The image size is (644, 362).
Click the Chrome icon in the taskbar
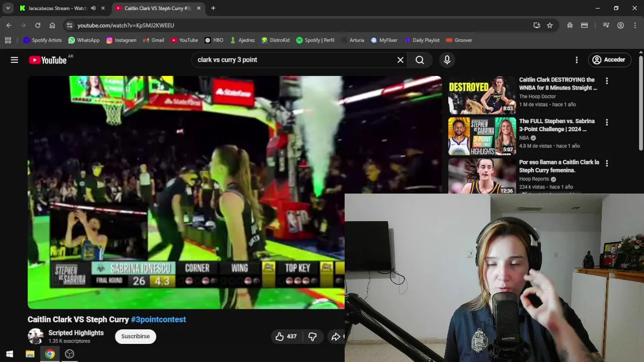[x=50, y=354]
